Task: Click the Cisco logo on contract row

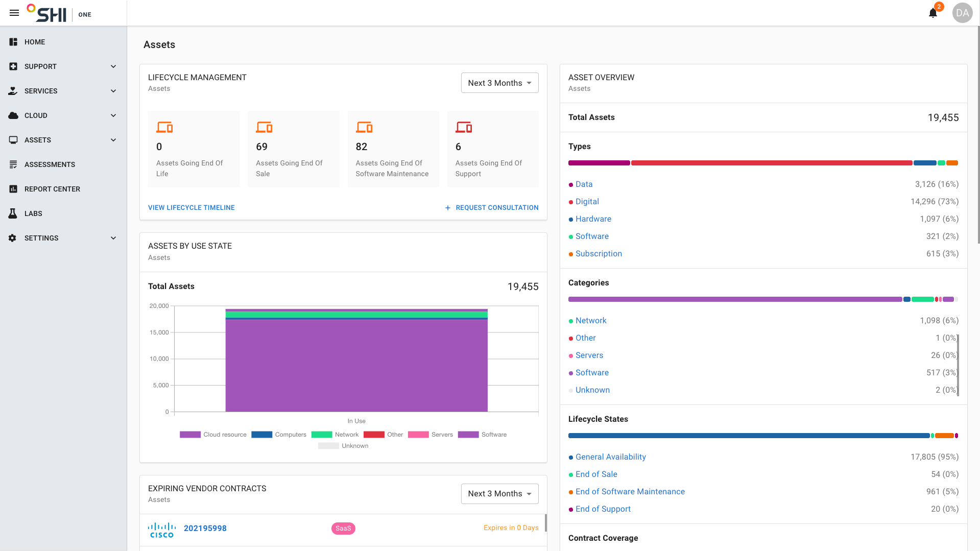Action: pyautogui.click(x=162, y=530)
